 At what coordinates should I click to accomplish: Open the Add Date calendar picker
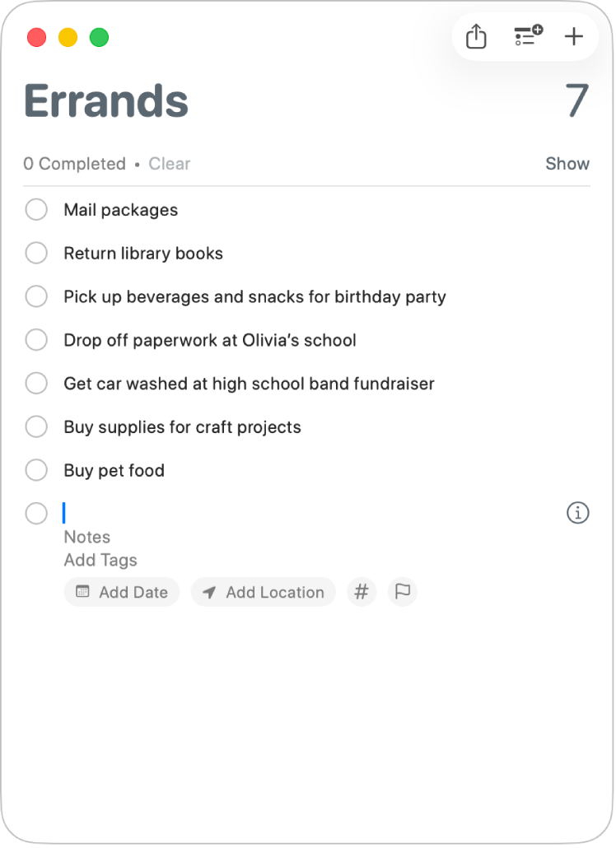click(121, 592)
